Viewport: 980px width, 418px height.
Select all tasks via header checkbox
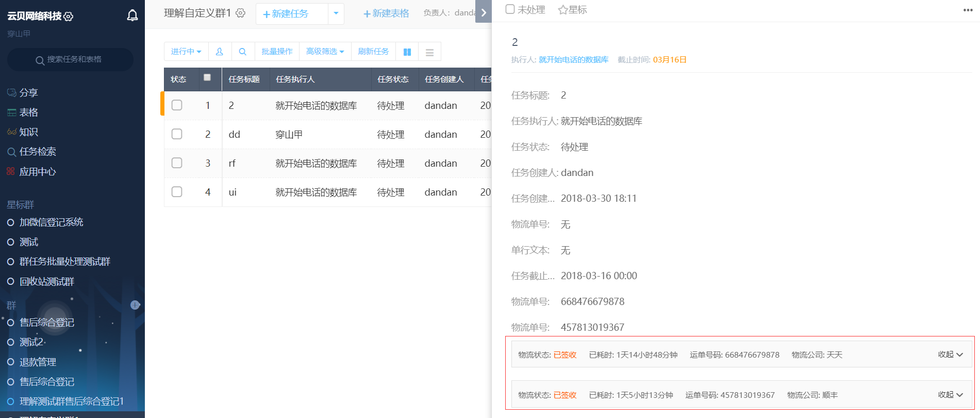(x=207, y=77)
